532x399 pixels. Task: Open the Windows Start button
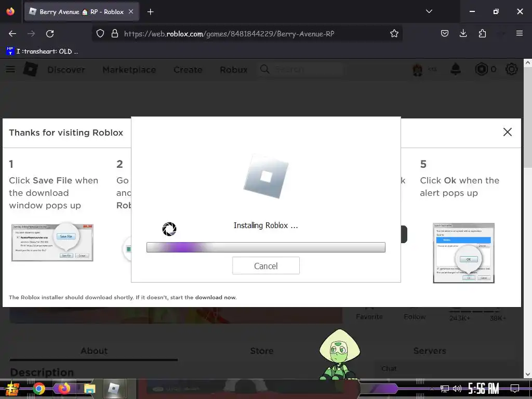(12, 389)
